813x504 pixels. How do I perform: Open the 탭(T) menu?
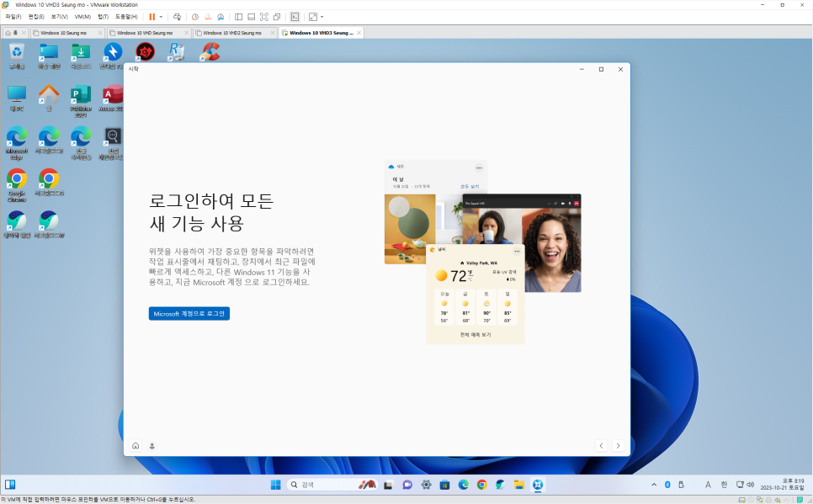[104, 17]
